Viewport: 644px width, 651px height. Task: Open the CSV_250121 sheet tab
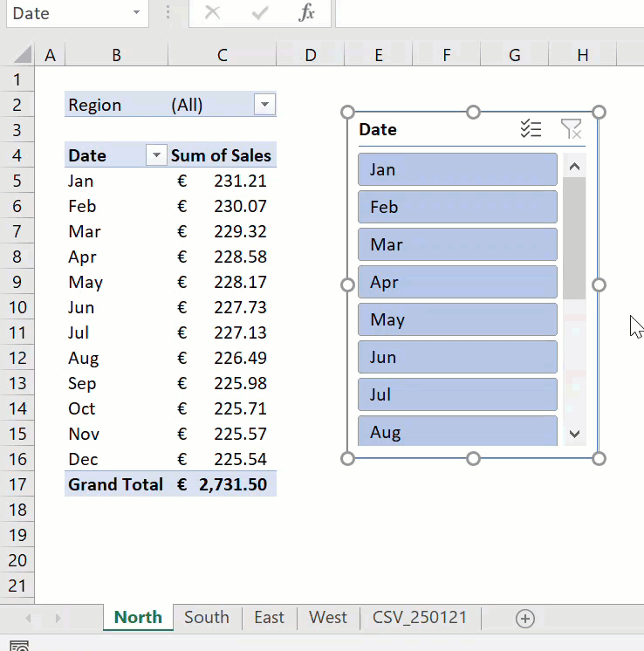(420, 617)
